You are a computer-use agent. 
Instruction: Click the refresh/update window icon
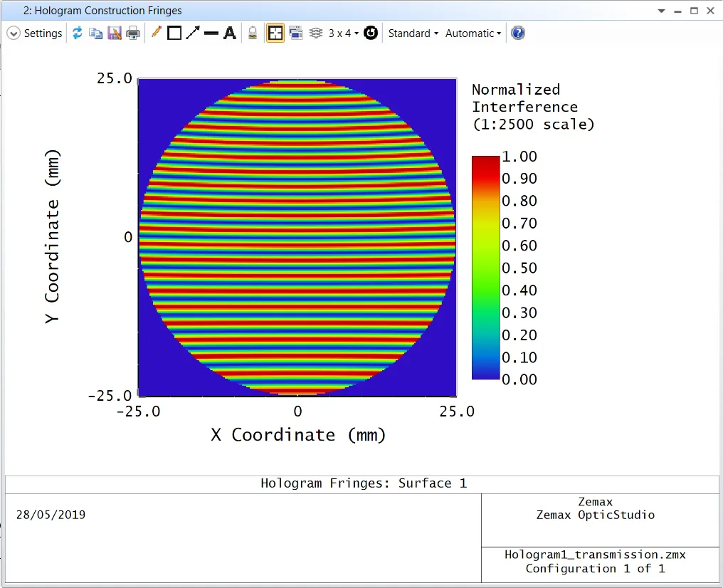[x=78, y=33]
